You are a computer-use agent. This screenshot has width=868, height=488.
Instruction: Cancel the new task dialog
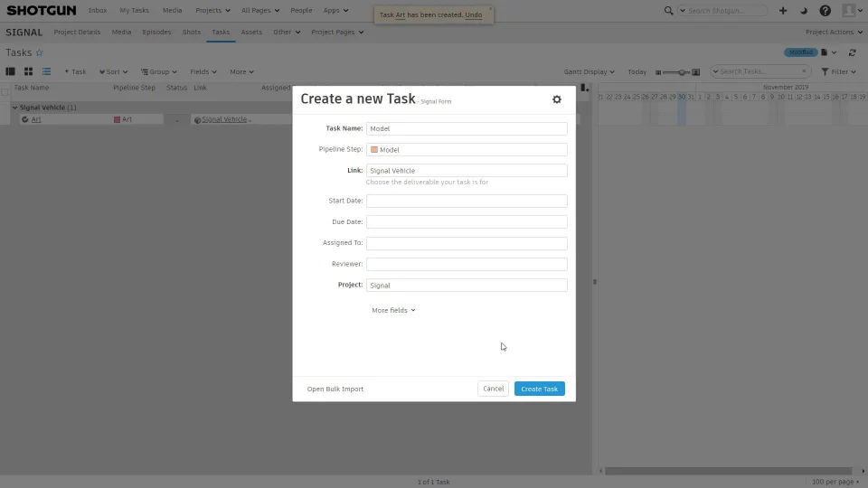[493, 389]
